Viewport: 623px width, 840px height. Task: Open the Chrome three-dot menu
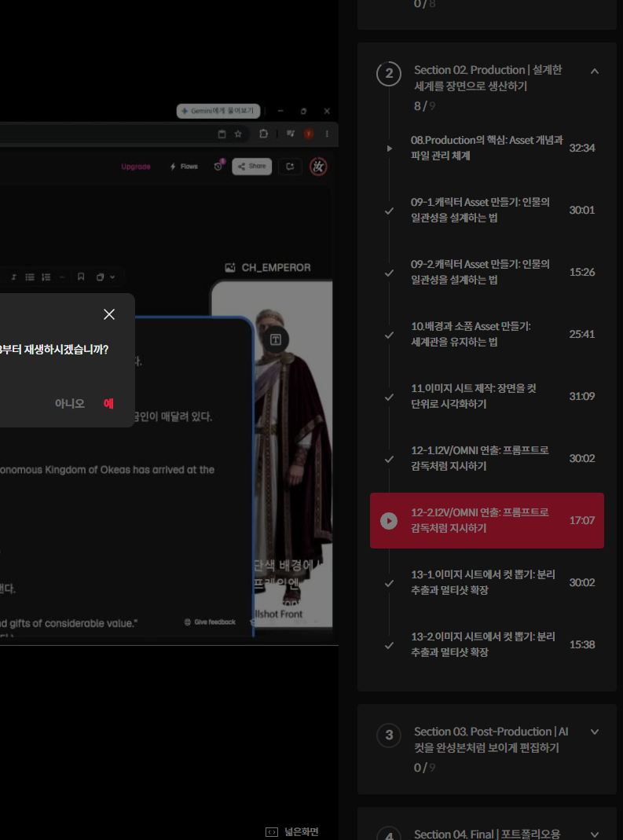tap(327, 134)
